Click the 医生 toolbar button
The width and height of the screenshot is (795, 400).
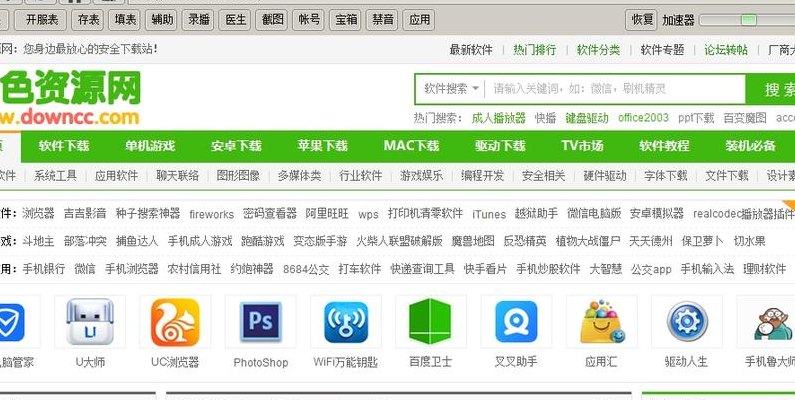(x=235, y=20)
